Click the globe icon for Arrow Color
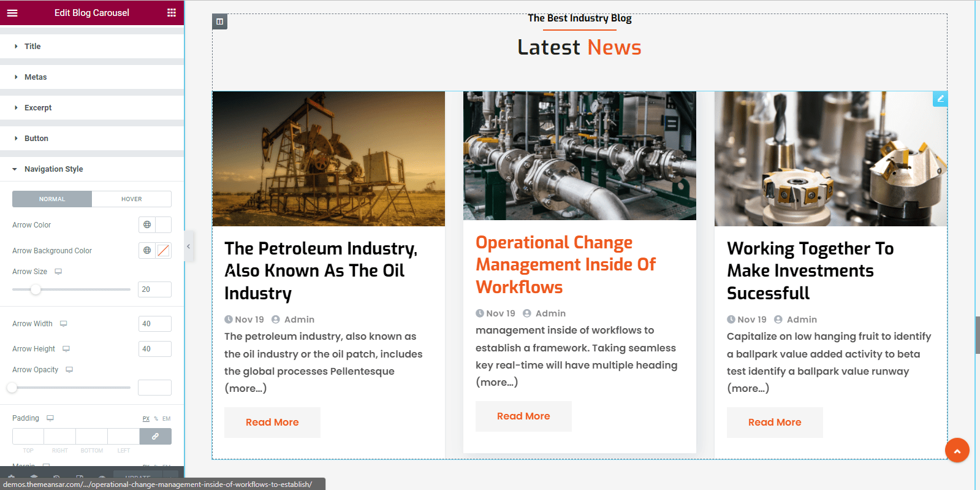 point(147,225)
